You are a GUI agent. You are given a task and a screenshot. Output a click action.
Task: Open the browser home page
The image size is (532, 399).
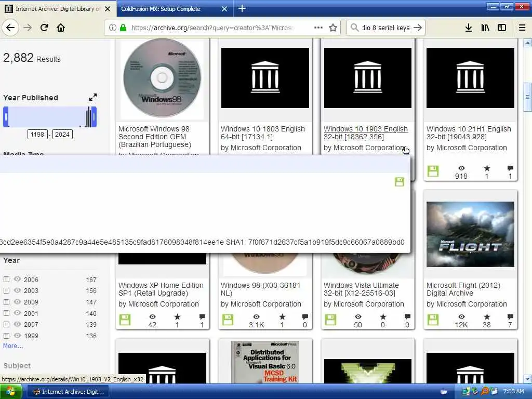tap(61, 28)
